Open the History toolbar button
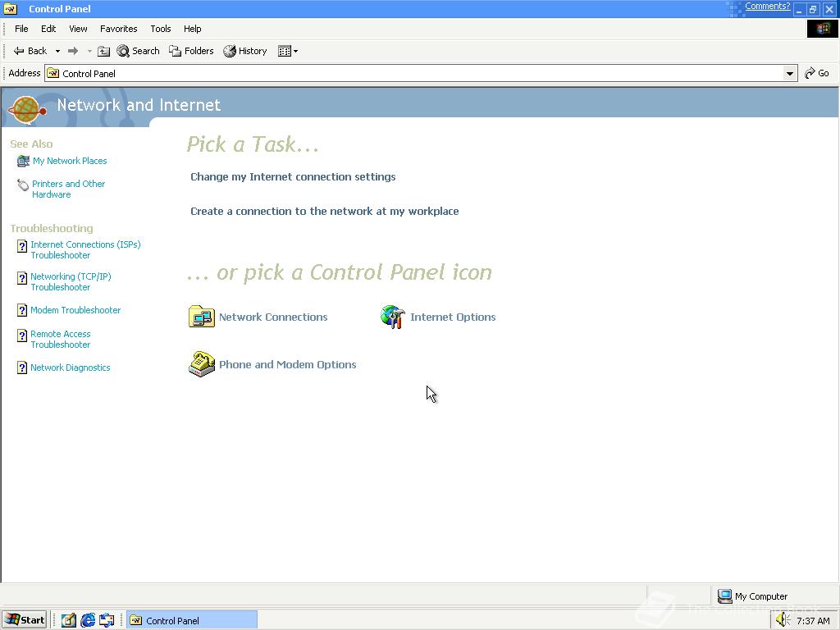Image resolution: width=840 pixels, height=630 pixels. 245,51
